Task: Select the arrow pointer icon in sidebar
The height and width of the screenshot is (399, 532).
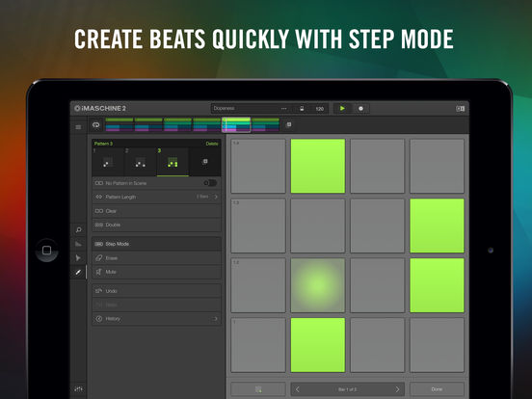Action: point(78,258)
